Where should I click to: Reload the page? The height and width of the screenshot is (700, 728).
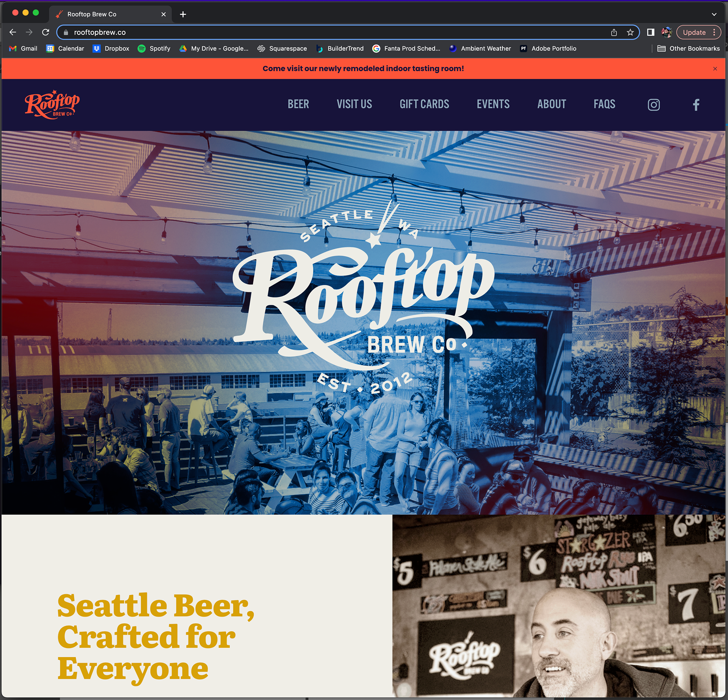click(45, 32)
